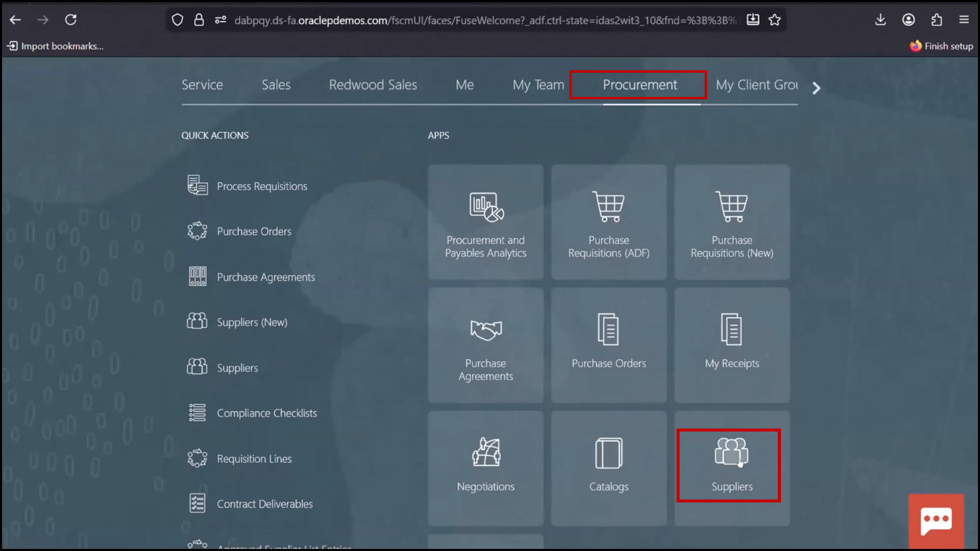This screenshot has height=551, width=980.
Task: Switch to the Redwood Sales tab
Action: pos(373,85)
